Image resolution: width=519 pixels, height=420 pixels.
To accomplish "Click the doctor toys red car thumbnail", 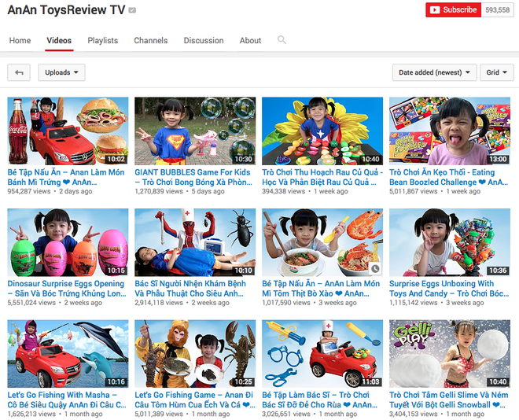I will (322, 353).
